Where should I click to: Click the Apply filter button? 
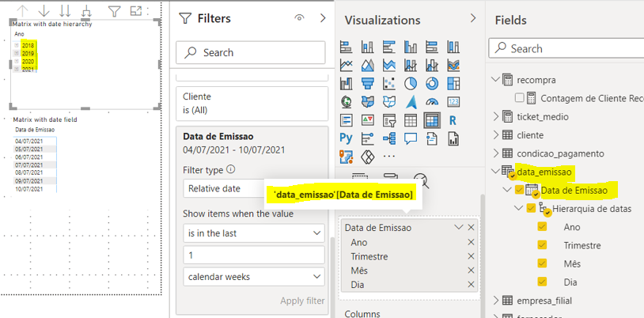(302, 301)
